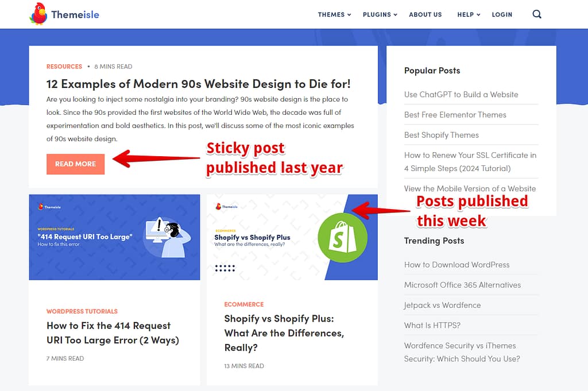Open 'What Is HTTPS?' trending post link
Viewport: 588px width, 391px height.
coord(432,325)
